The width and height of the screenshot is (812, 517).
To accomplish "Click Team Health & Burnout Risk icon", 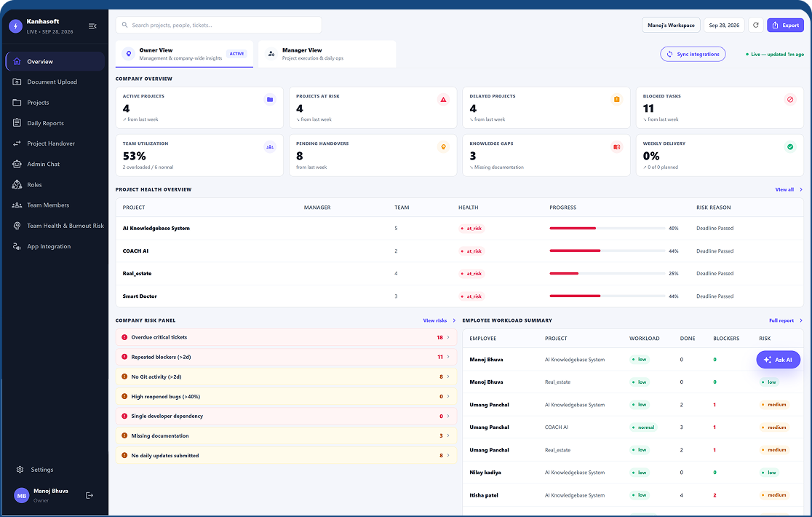I will pyautogui.click(x=17, y=226).
